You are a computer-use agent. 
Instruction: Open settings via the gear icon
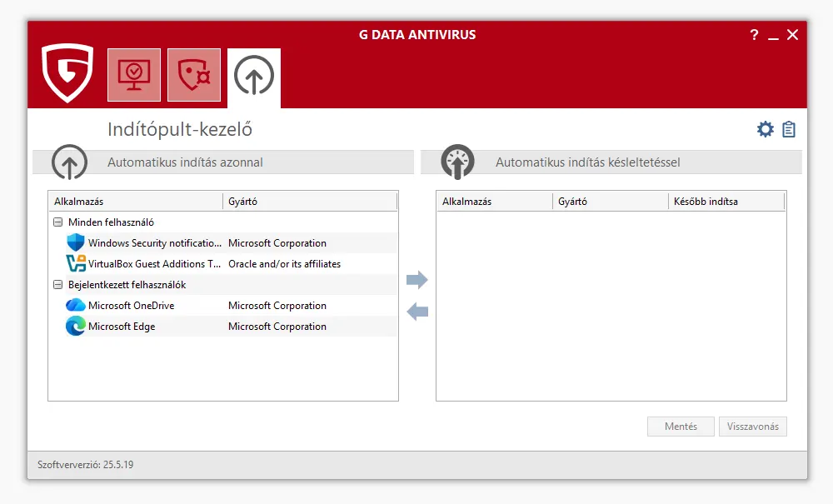765,129
